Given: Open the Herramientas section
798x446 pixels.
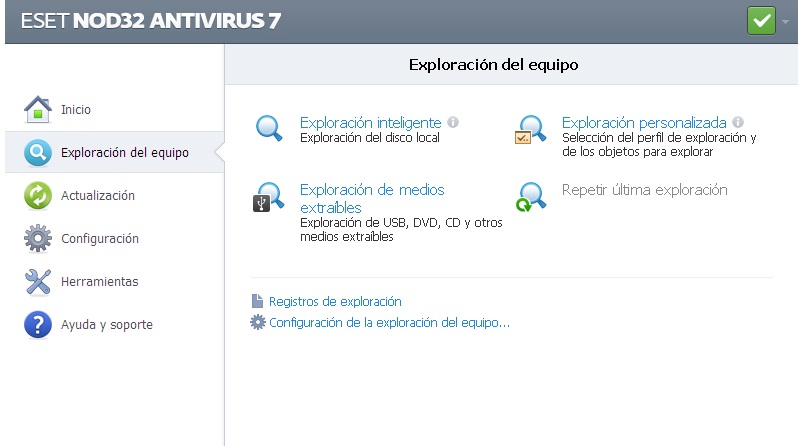Looking at the screenshot, I should (100, 282).
